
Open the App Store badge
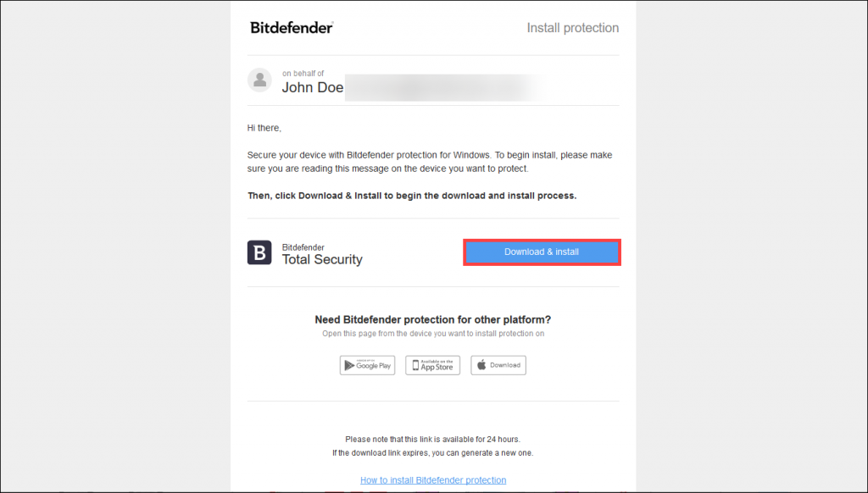tap(433, 365)
